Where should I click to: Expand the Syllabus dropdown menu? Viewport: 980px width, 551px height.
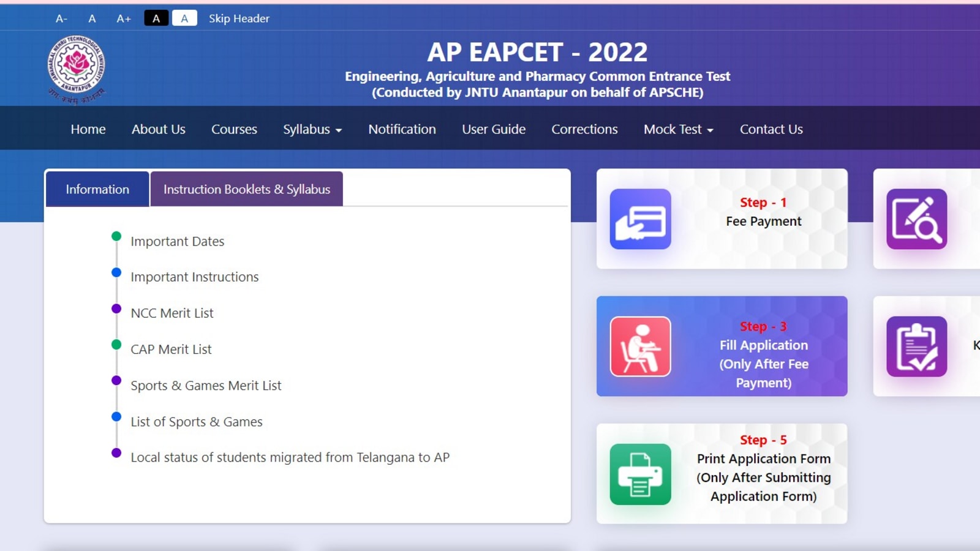312,129
